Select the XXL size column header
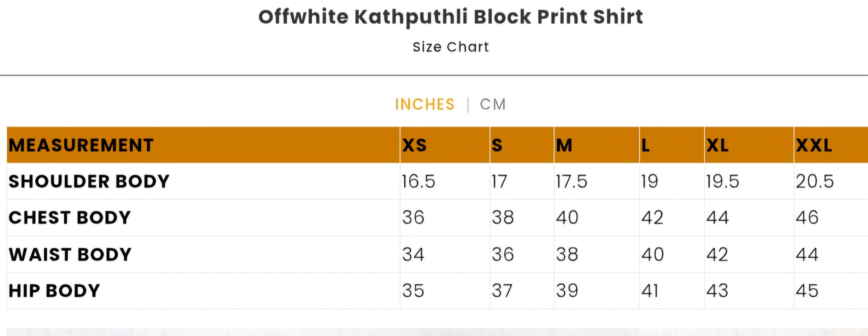The image size is (868, 336). [814, 145]
